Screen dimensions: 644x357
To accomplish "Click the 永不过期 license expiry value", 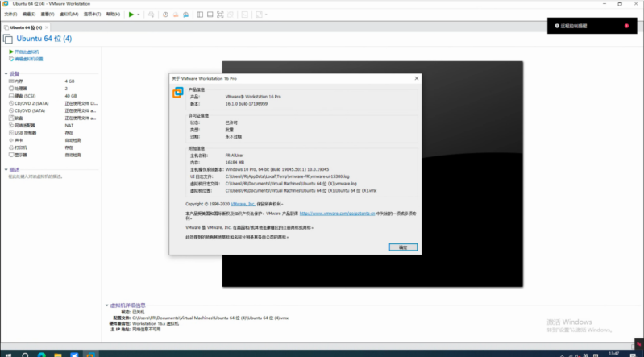I will [x=233, y=137].
